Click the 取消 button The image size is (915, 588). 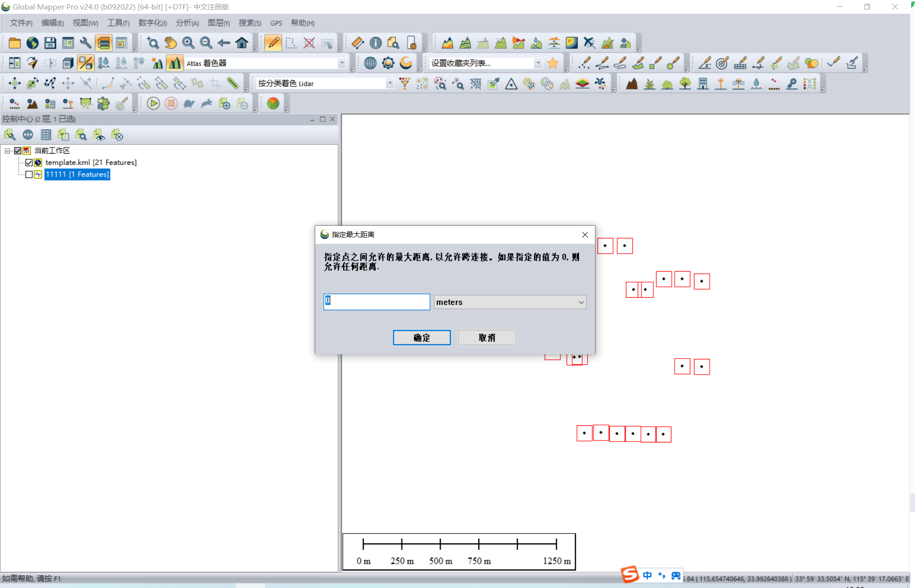(487, 338)
